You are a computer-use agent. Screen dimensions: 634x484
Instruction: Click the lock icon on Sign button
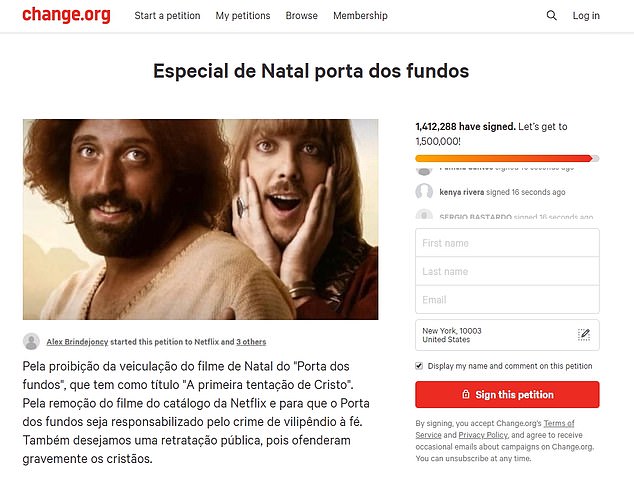pos(466,394)
